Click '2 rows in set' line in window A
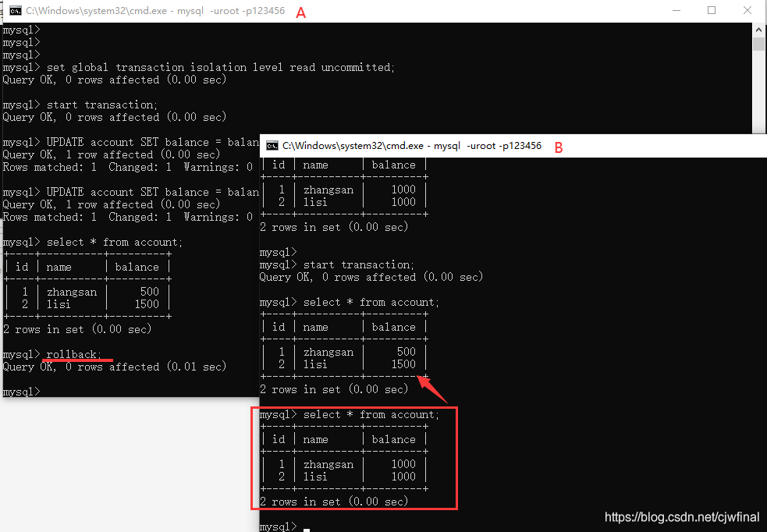Viewport: 767px width, 532px height. click(x=77, y=329)
